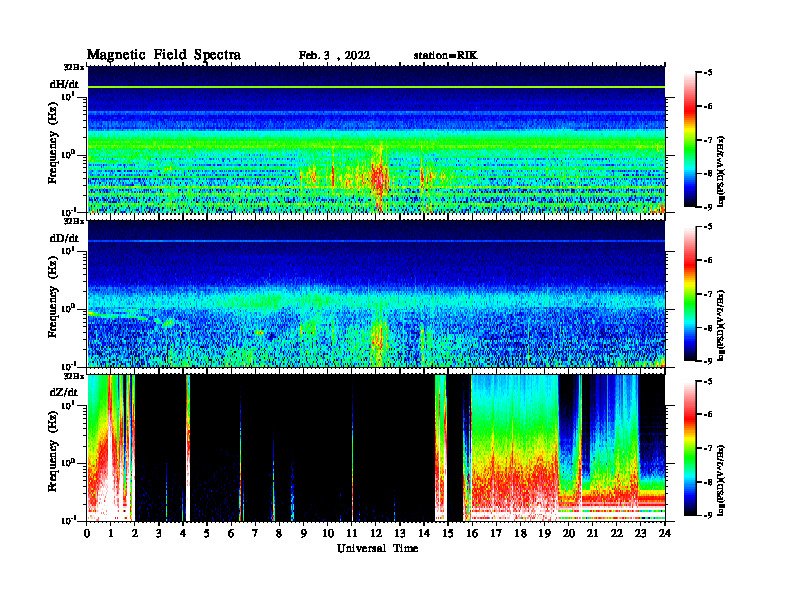792x612 pixels.
Task: Click the hour 4 tick label on time axis
Action: (x=183, y=533)
